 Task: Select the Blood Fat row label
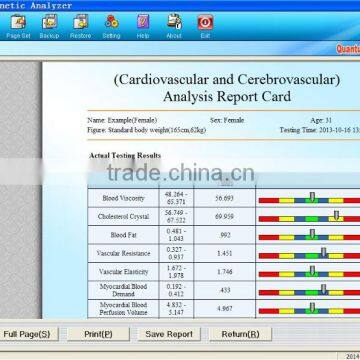123,235
